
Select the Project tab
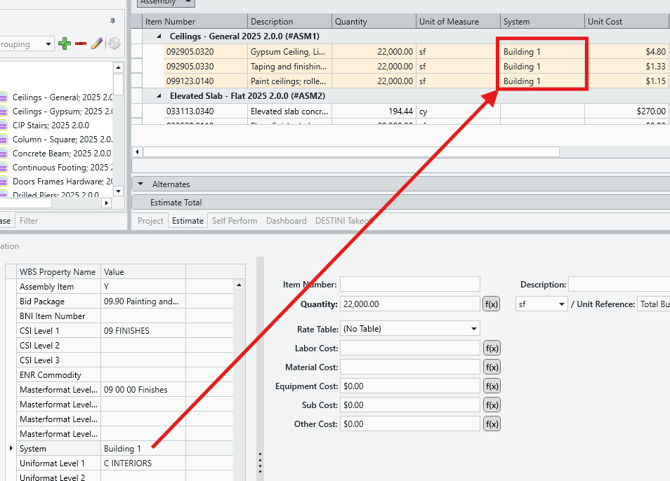[x=150, y=221]
